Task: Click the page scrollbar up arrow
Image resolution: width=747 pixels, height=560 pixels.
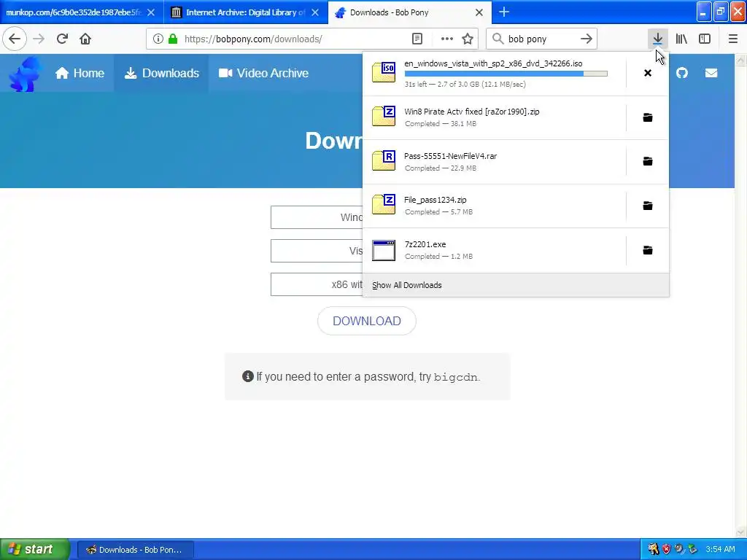Action: (x=740, y=61)
